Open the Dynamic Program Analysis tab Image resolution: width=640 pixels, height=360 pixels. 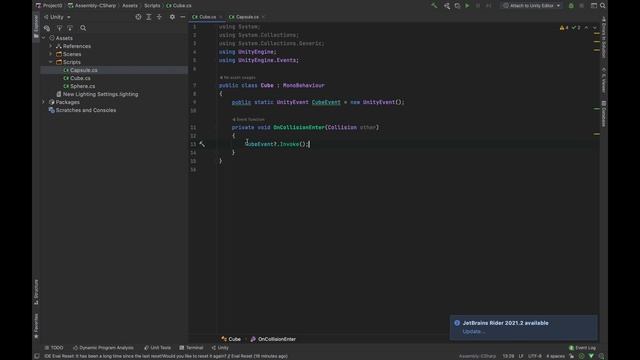pyautogui.click(x=103, y=348)
